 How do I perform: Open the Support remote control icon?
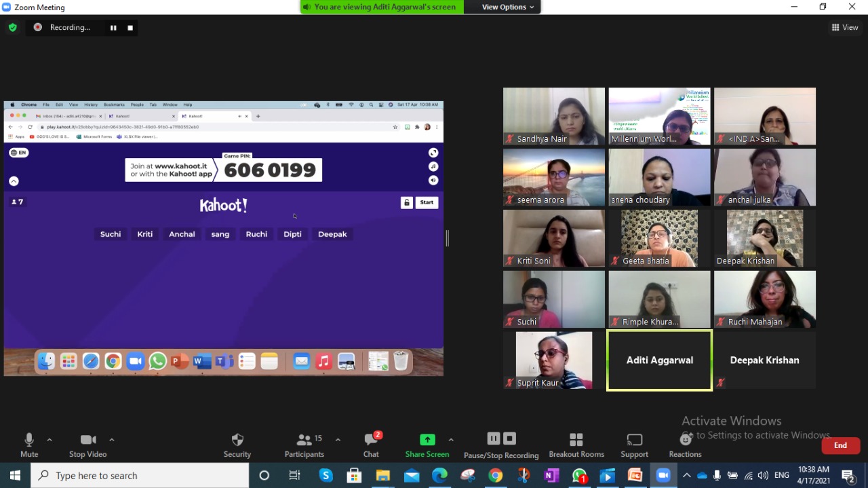tap(635, 445)
